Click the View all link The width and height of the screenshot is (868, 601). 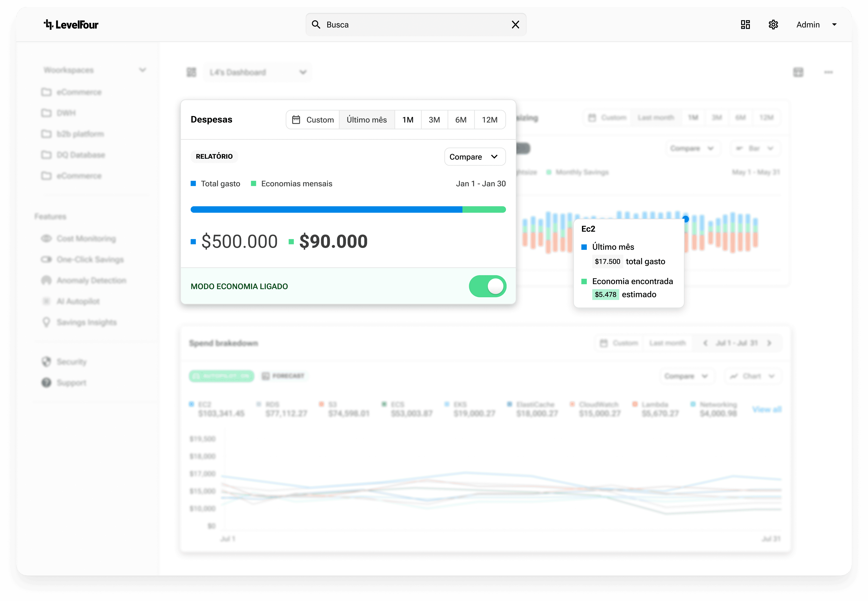[x=767, y=409]
